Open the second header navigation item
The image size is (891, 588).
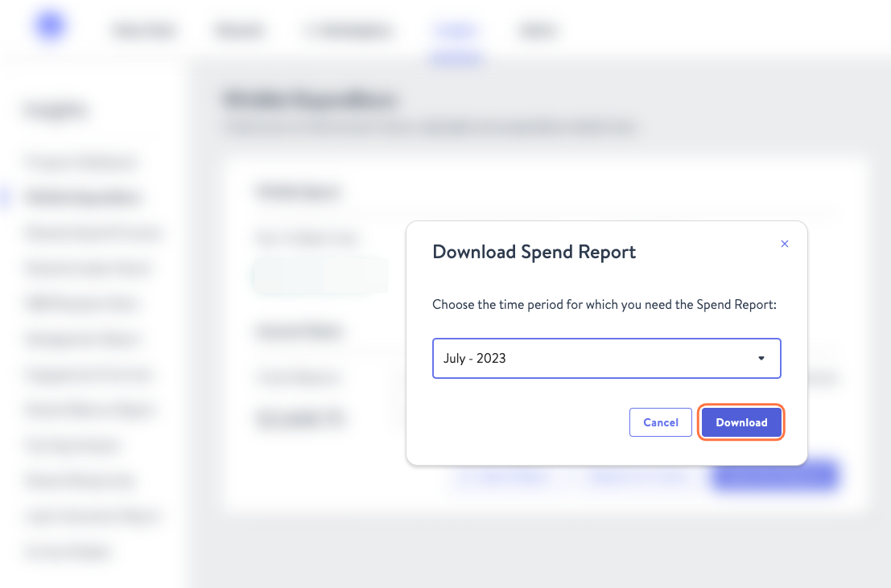(239, 30)
